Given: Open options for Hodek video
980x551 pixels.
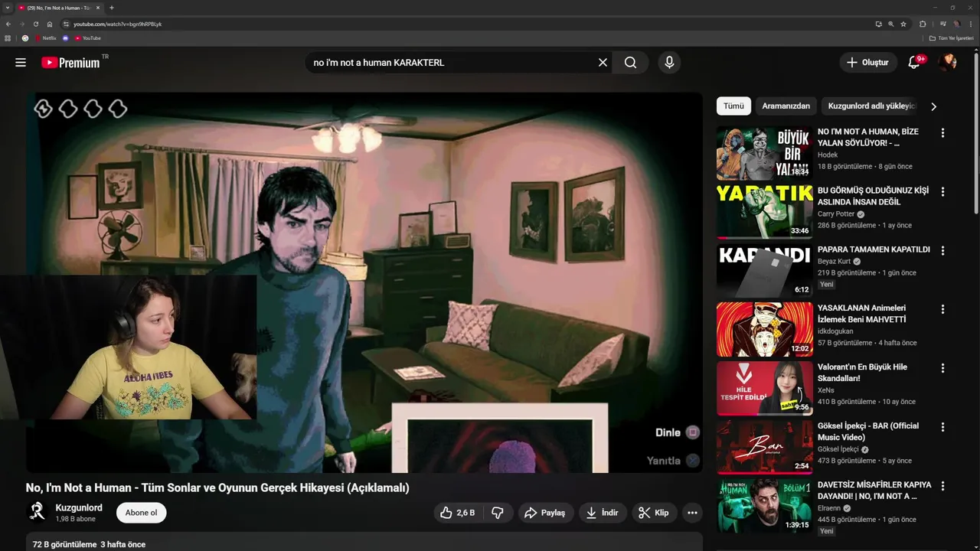Looking at the screenshot, I should 942,132.
